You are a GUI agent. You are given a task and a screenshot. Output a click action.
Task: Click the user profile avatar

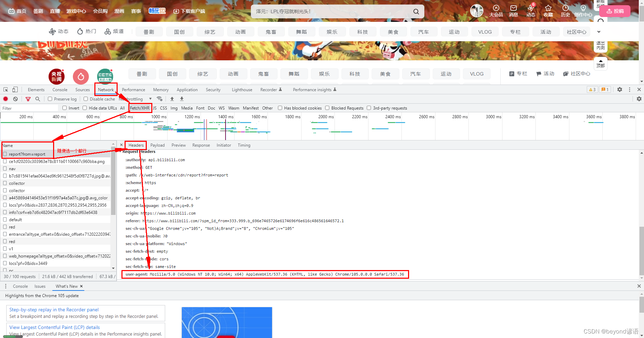[x=476, y=11]
